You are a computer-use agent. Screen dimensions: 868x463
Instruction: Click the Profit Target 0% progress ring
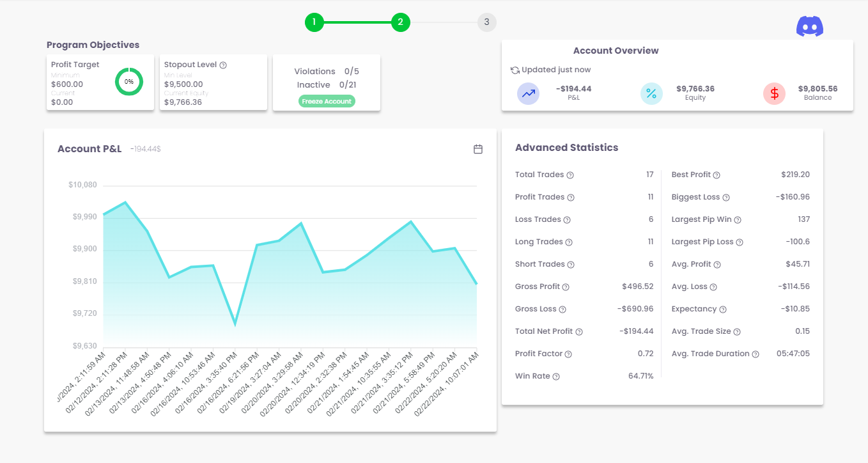coord(129,82)
